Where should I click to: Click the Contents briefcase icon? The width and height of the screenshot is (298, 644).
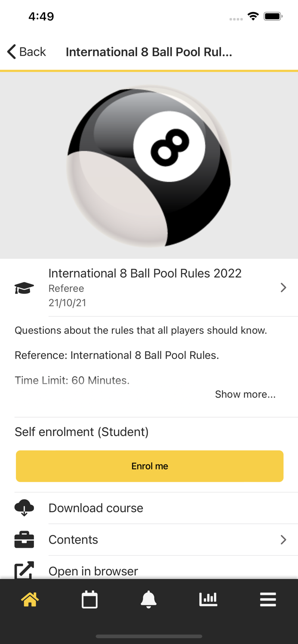click(x=25, y=539)
